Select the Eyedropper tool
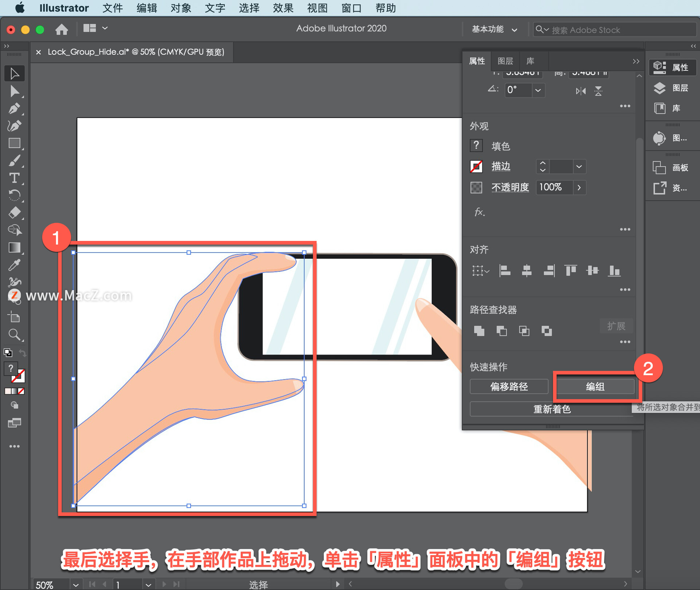700x590 pixels. [15, 265]
